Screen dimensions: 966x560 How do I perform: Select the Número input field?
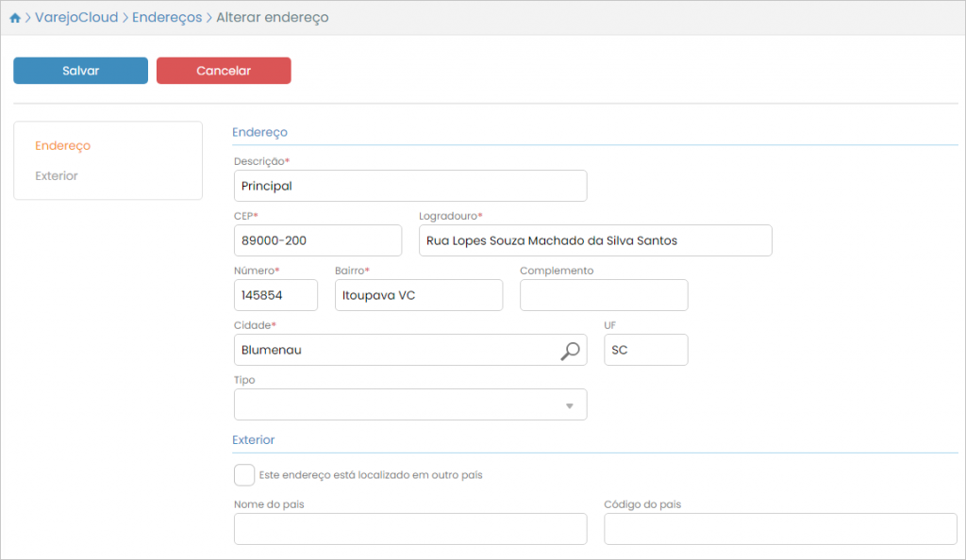coord(275,295)
